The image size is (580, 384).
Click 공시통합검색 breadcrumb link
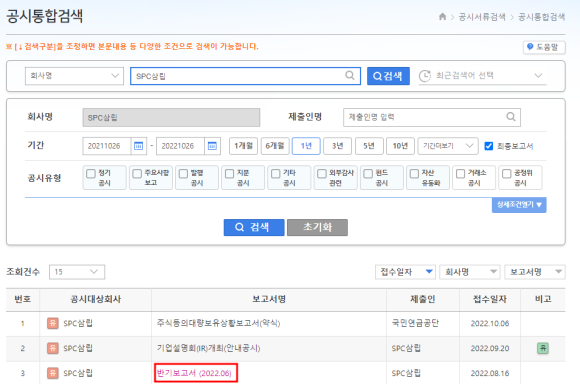click(542, 17)
